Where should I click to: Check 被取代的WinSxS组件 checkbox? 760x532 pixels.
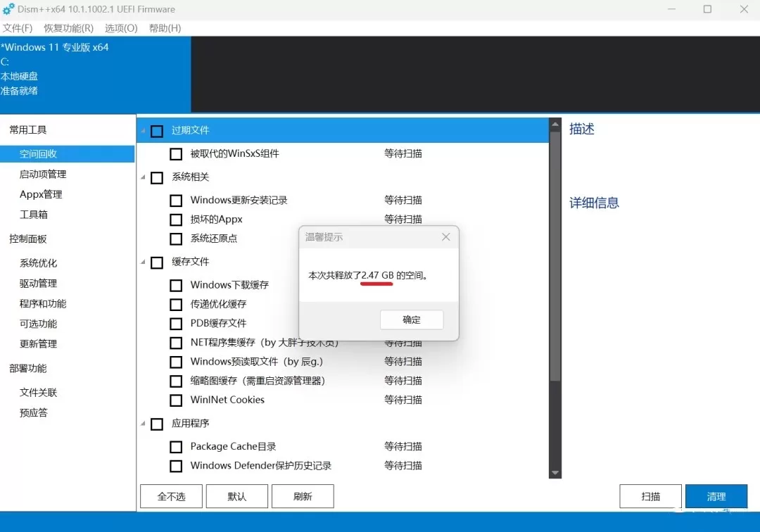pyautogui.click(x=176, y=154)
